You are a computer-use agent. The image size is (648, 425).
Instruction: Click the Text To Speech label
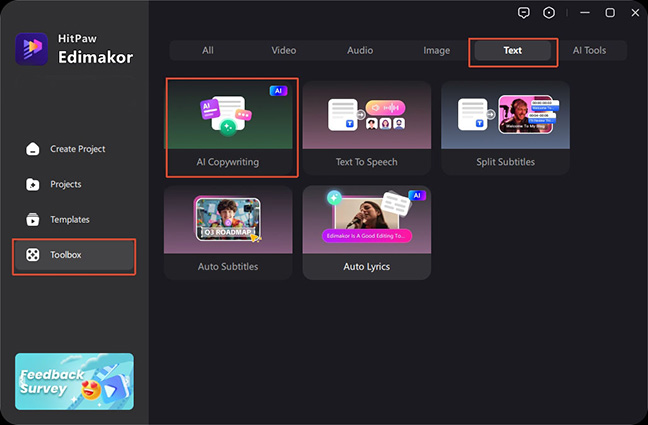click(x=367, y=162)
